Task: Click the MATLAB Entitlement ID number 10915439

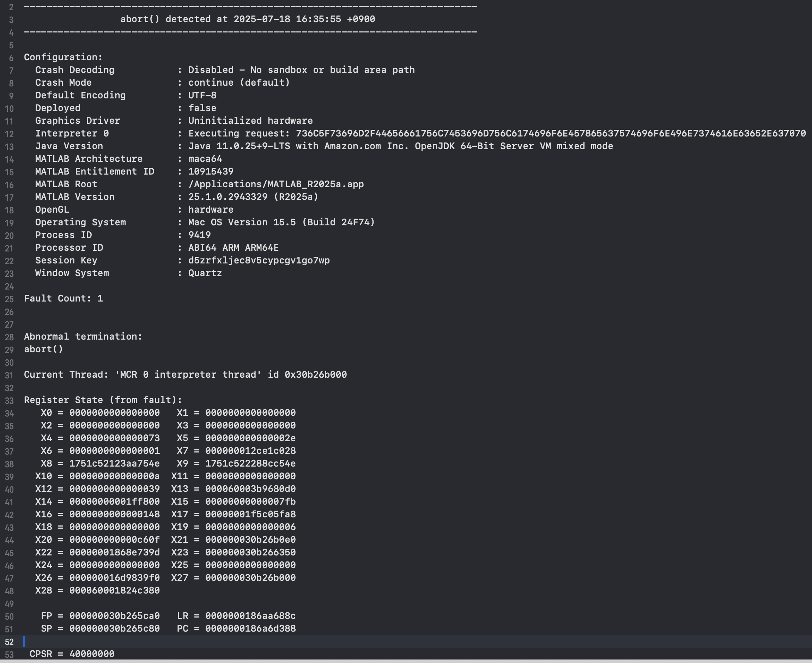Action: [211, 171]
